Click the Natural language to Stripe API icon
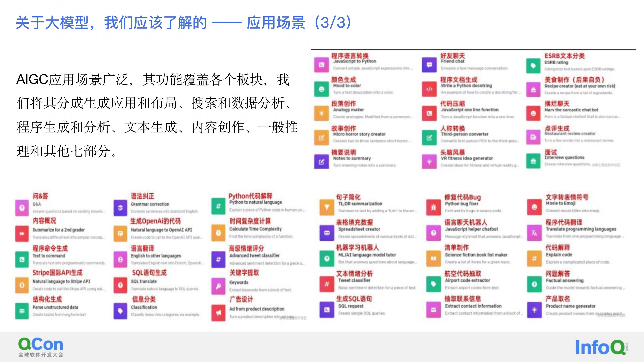 click(22, 285)
